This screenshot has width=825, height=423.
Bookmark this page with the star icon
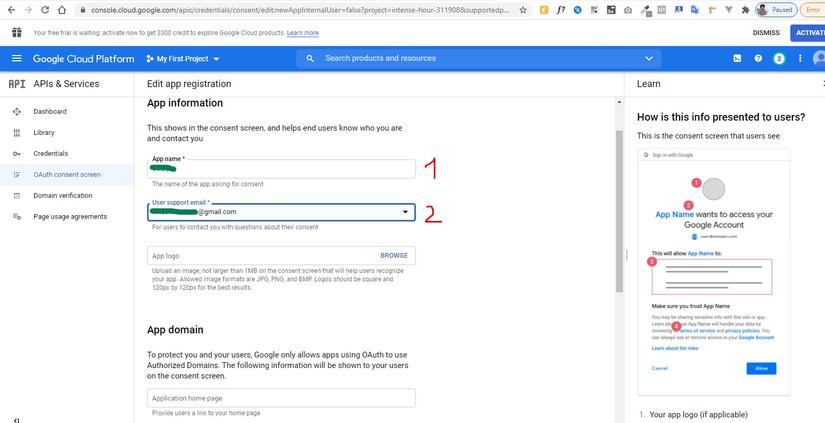(x=522, y=10)
